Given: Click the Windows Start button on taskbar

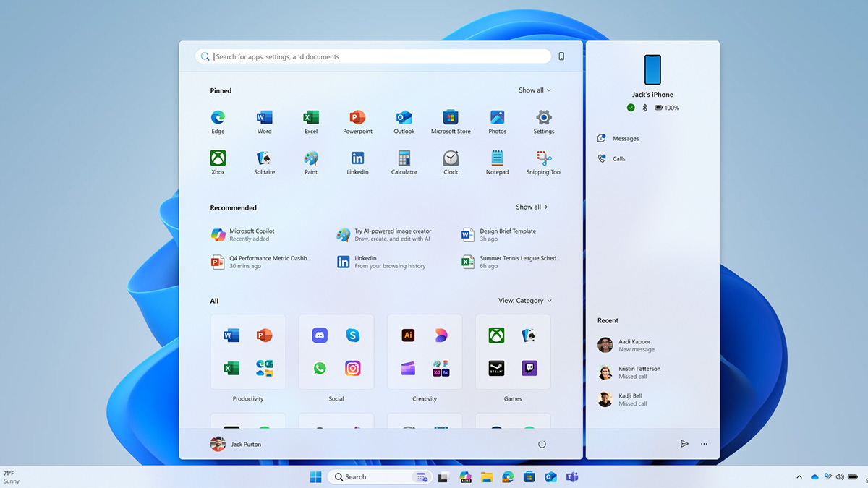Looking at the screenshot, I should click(316, 477).
